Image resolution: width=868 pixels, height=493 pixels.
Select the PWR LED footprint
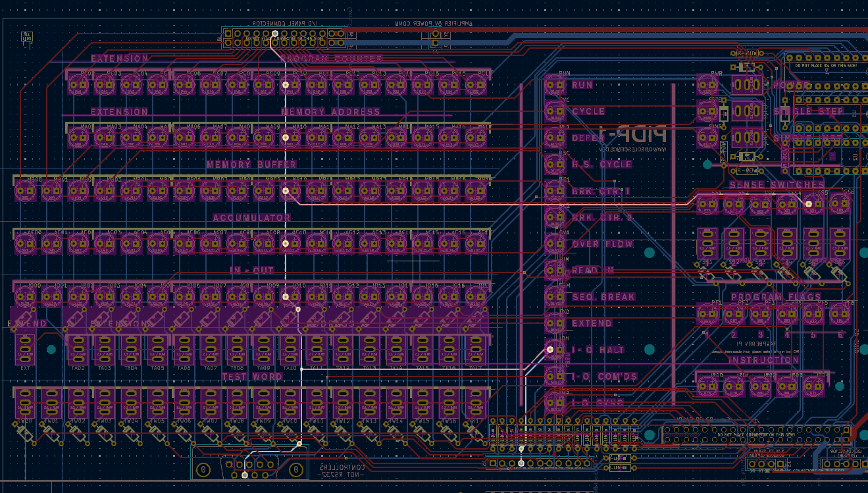point(707,84)
